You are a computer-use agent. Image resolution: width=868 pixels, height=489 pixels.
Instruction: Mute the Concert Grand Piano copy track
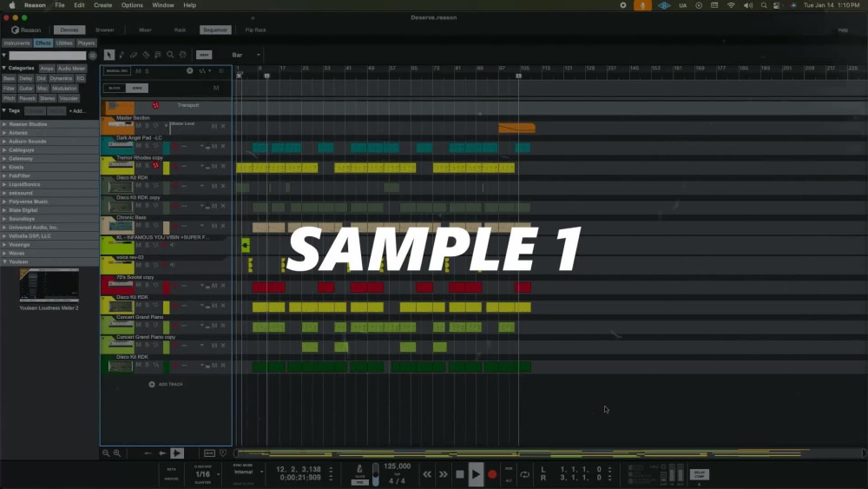(138, 345)
